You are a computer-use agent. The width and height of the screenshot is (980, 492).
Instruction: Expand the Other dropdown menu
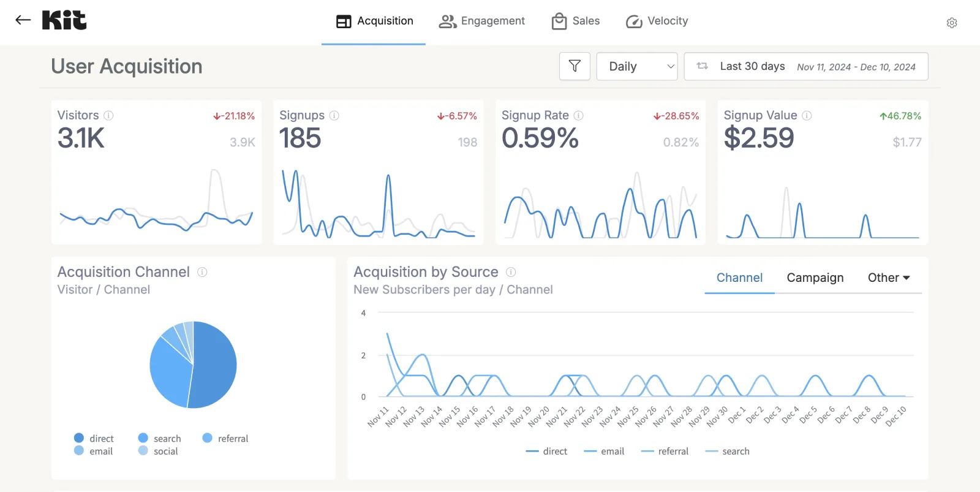(888, 278)
